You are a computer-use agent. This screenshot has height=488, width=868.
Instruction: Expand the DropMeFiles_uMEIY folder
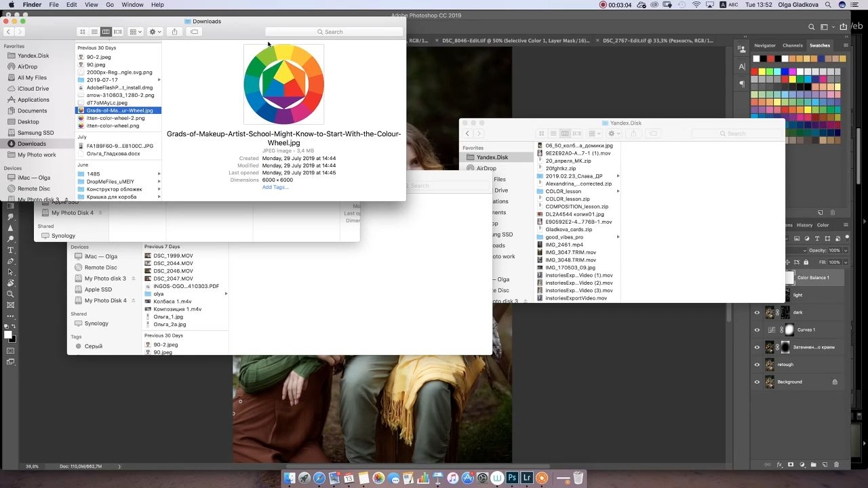(159, 182)
